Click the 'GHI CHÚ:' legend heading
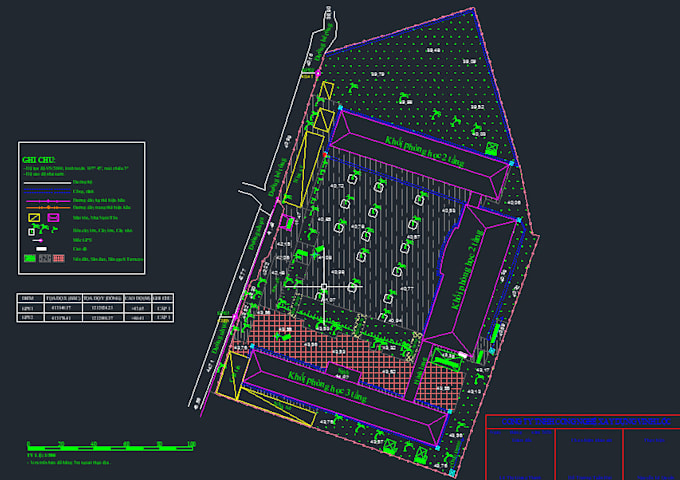Image resolution: width=680 pixels, height=480 pixels. click(39, 160)
